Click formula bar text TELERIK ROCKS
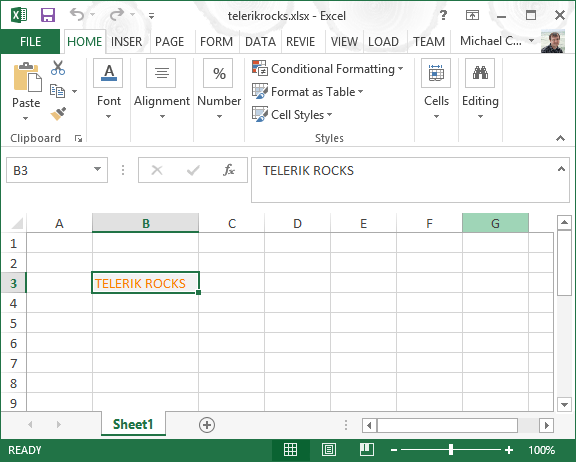The image size is (576, 462). (308, 171)
